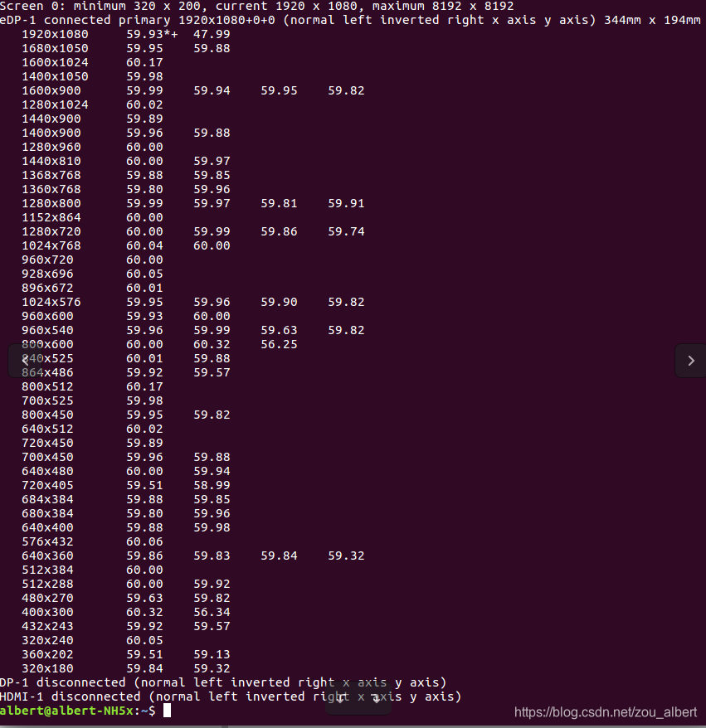
Task: Click the 640x360 resolution entry
Action: pyautogui.click(x=47, y=556)
